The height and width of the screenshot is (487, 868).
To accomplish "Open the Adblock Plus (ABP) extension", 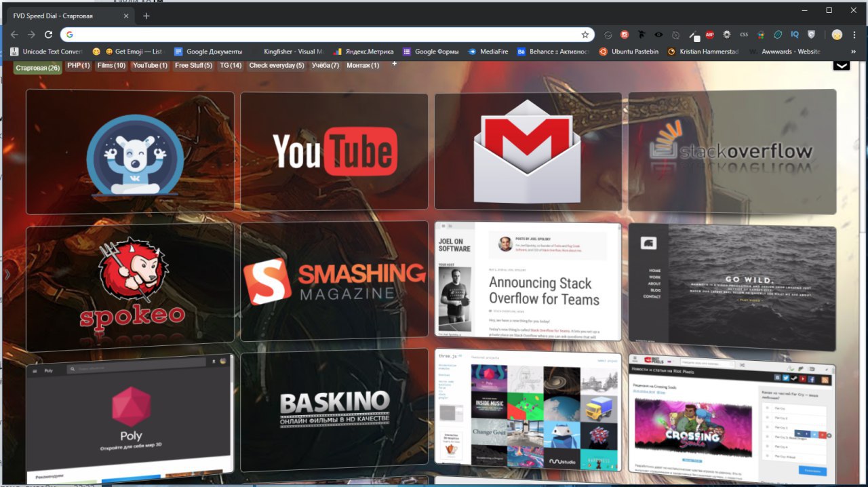I will (710, 35).
